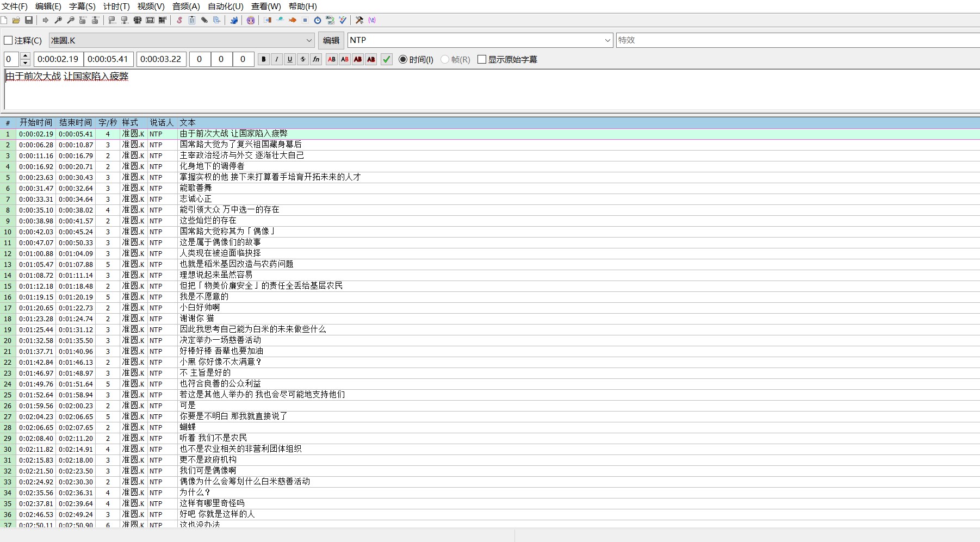
Task: Toggle strikethrough formatting button
Action: (x=303, y=59)
